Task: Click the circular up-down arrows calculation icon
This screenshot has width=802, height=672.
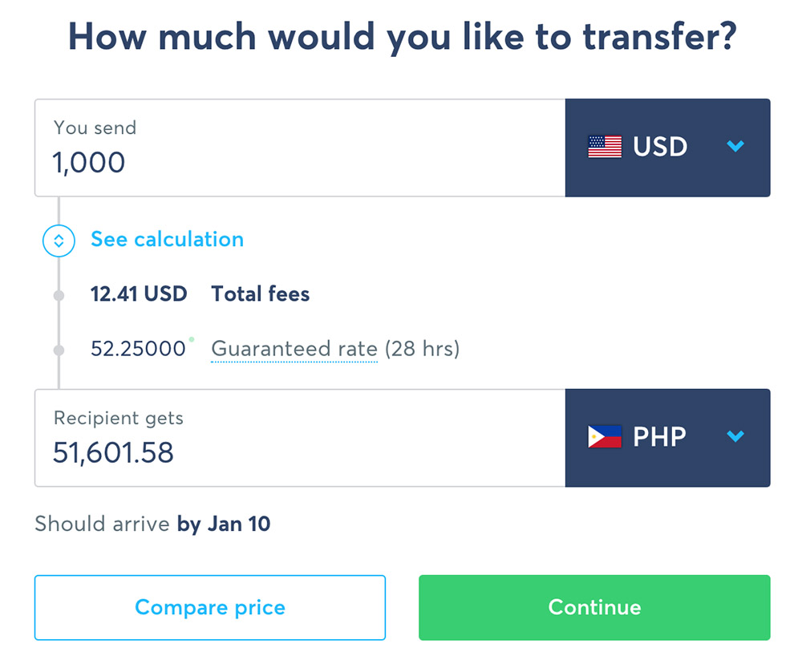Action: click(x=59, y=241)
